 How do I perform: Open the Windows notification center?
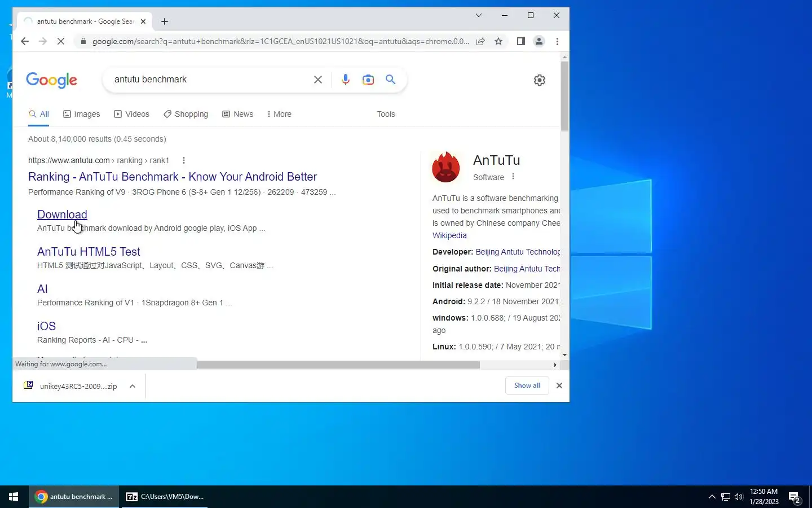[x=795, y=497]
